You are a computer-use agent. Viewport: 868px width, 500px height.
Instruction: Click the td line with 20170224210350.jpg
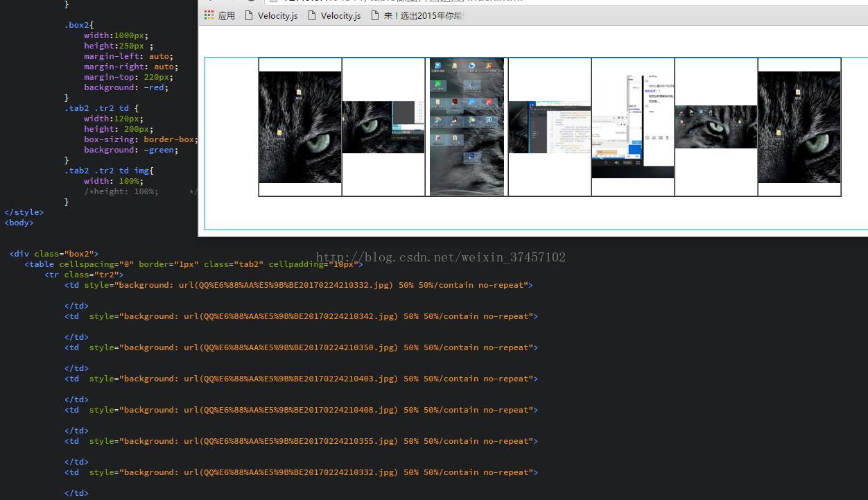point(301,347)
